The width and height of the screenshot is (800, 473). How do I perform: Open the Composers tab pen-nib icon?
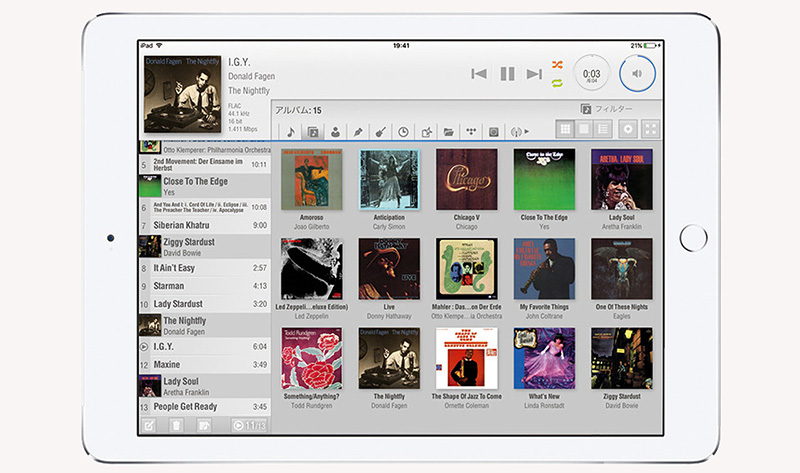[358, 132]
